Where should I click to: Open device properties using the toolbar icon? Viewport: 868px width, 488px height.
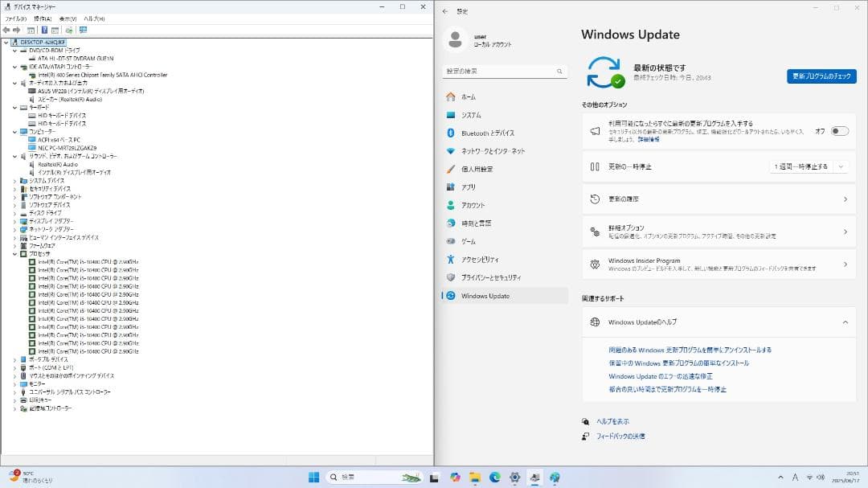tap(31, 31)
